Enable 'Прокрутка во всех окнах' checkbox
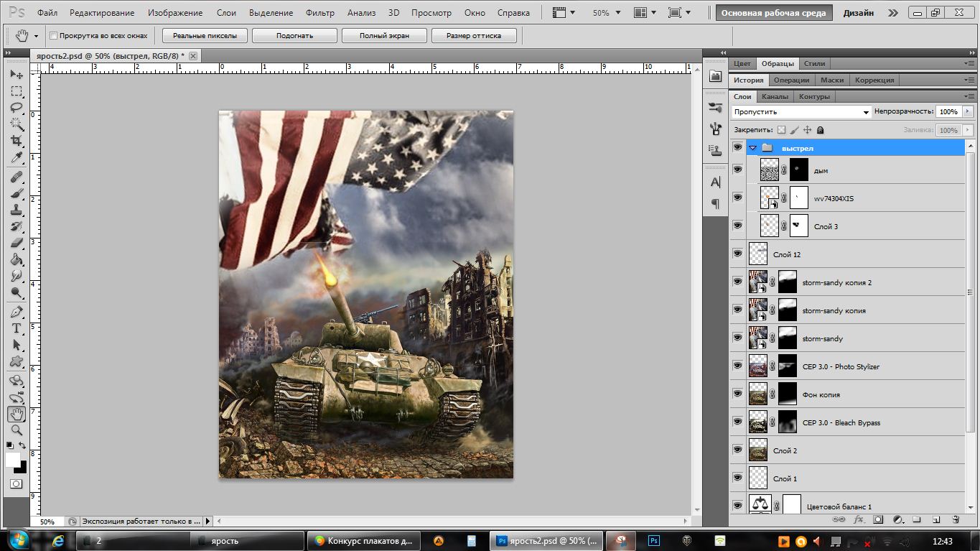Viewport: 980px width, 551px height. 54,36
